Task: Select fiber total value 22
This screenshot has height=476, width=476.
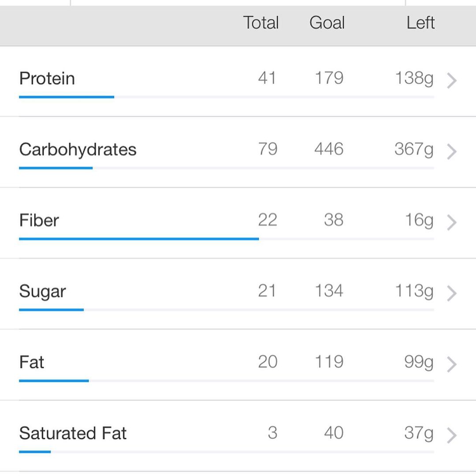Action: click(268, 220)
